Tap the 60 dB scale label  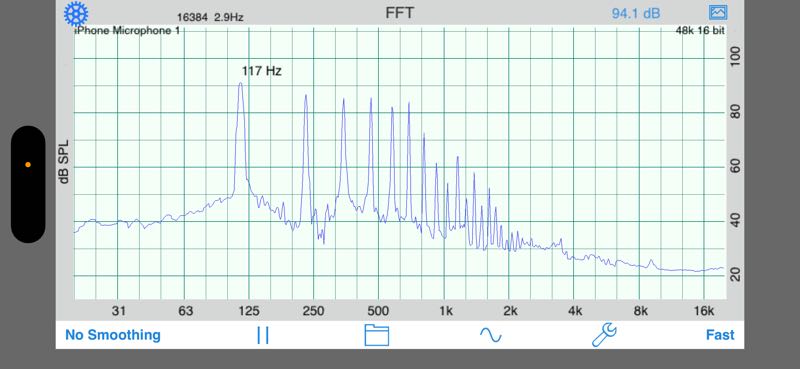[735, 167]
